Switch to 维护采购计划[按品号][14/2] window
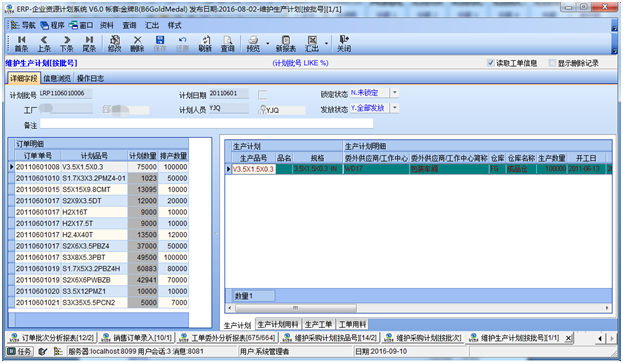Viewport: 623px width, 363px height. coord(330,338)
